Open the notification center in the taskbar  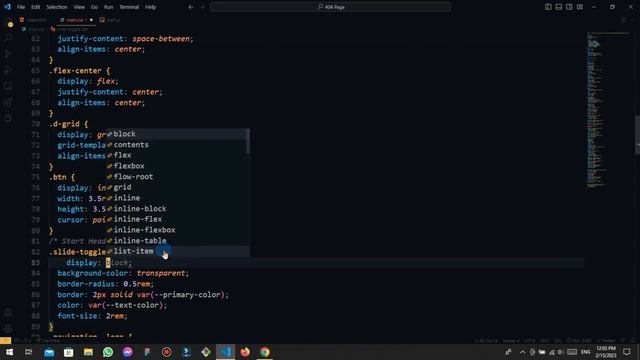pyautogui.click(x=627, y=352)
